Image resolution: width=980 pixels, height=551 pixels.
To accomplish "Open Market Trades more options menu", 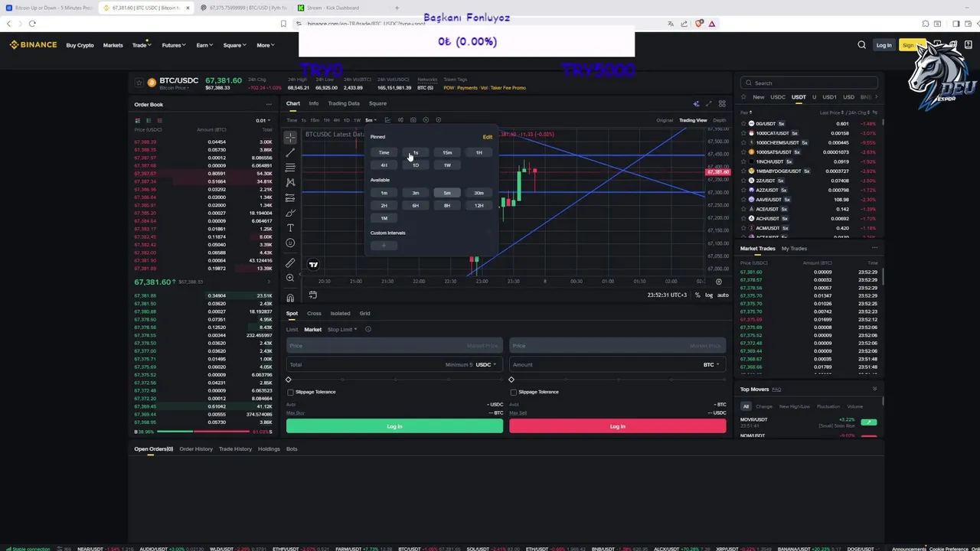I will point(874,248).
